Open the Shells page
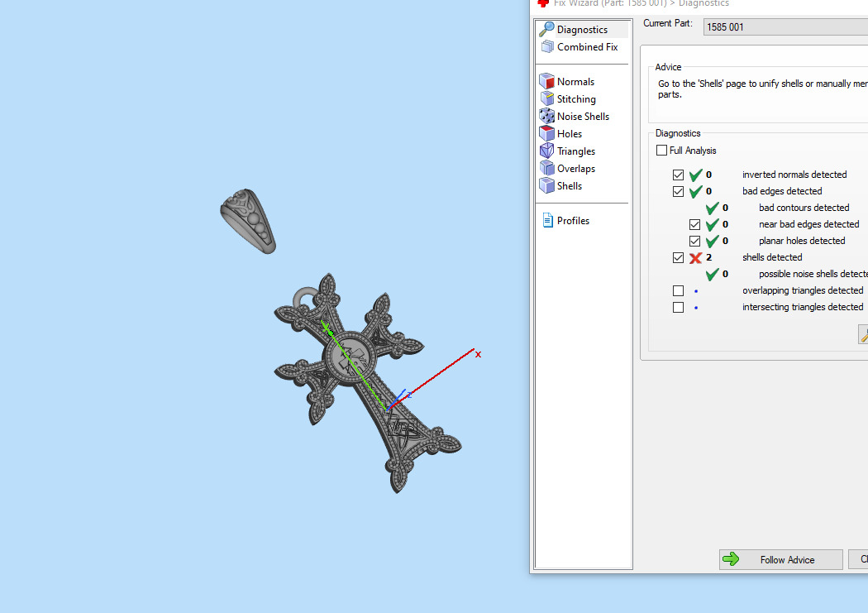Viewport: 868px width, 613px height. tap(569, 185)
